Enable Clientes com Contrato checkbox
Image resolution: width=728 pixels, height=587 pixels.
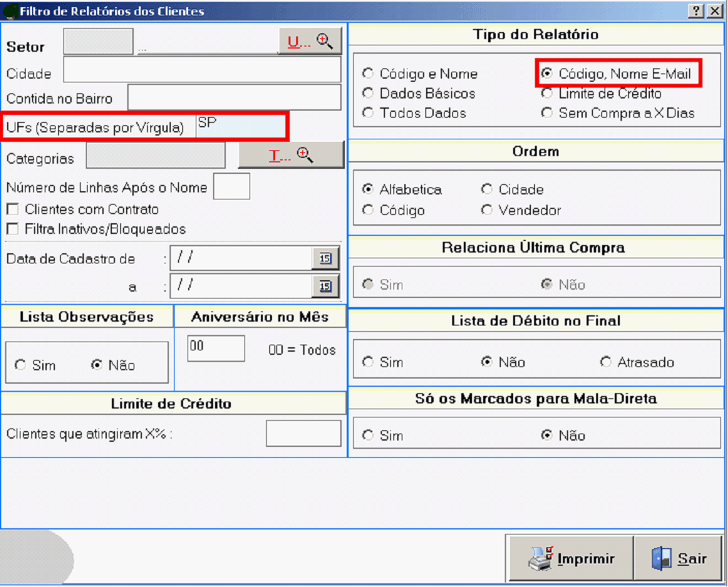pos(12,210)
